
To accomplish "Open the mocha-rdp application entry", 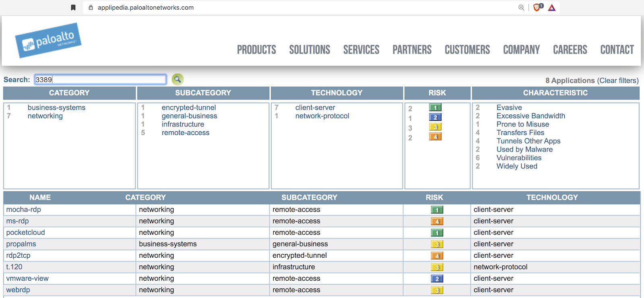I will tap(23, 209).
